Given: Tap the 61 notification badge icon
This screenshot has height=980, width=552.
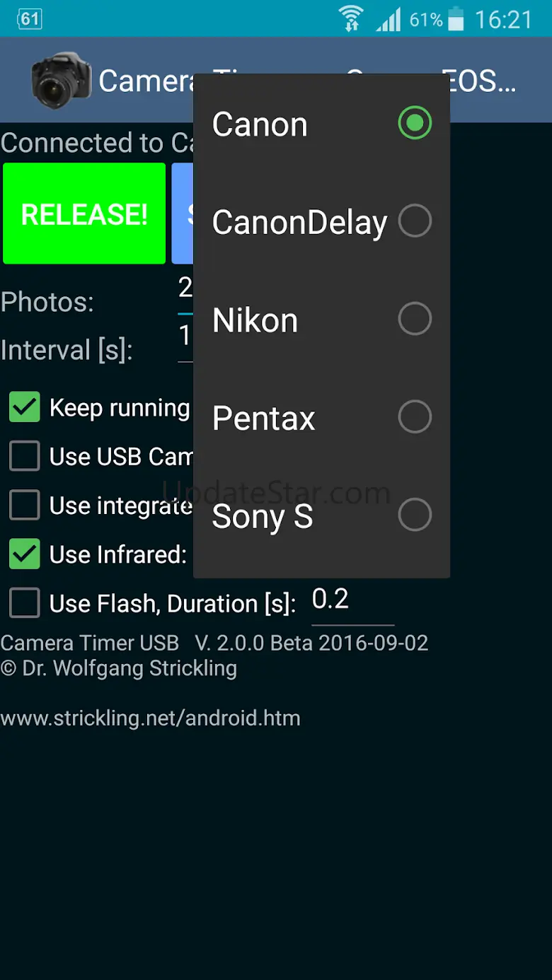Looking at the screenshot, I should (x=29, y=19).
